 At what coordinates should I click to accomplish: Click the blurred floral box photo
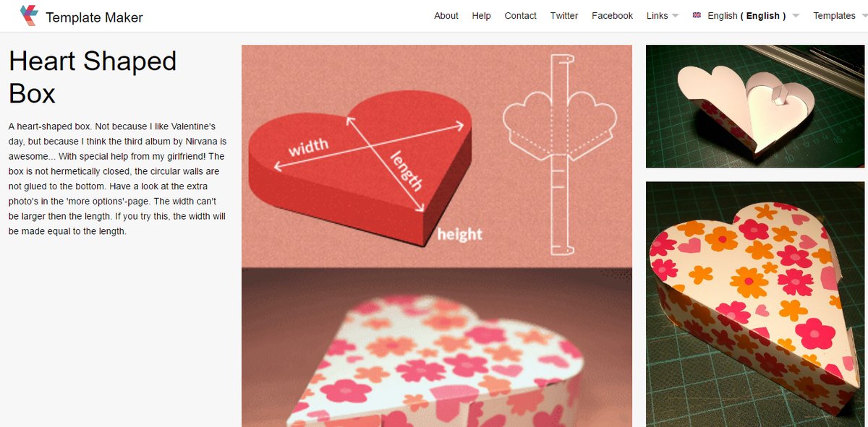(x=437, y=348)
